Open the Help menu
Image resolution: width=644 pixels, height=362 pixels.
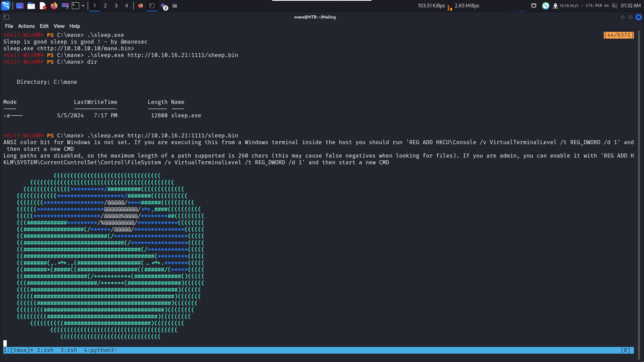point(75,26)
